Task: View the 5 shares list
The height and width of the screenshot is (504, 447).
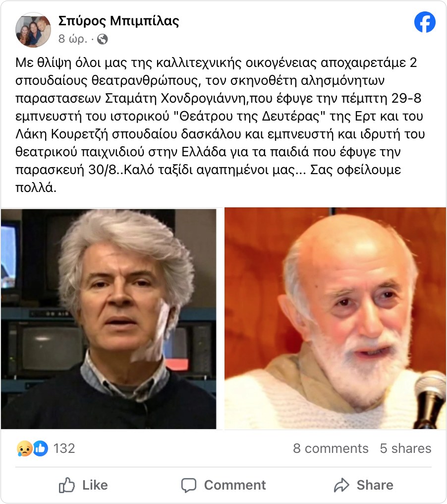Action: pyautogui.click(x=405, y=448)
